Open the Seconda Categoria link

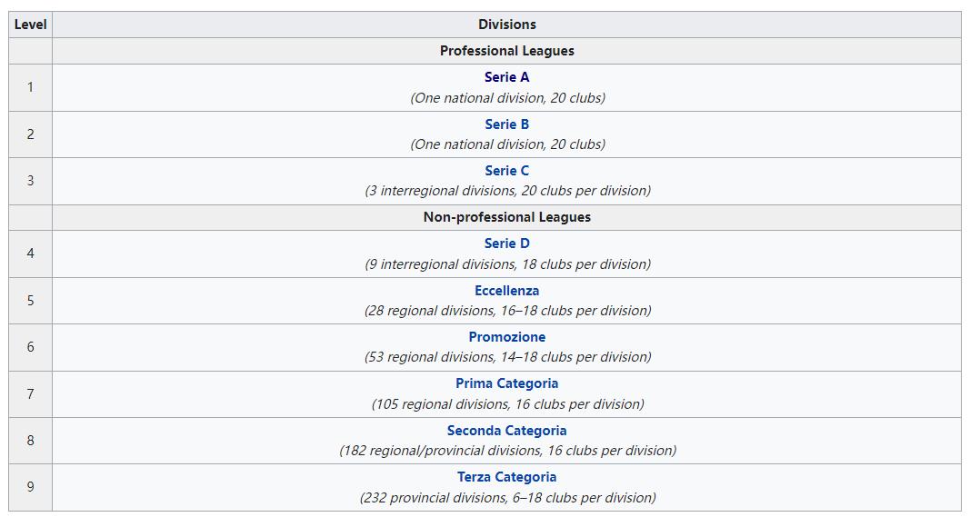click(x=506, y=431)
